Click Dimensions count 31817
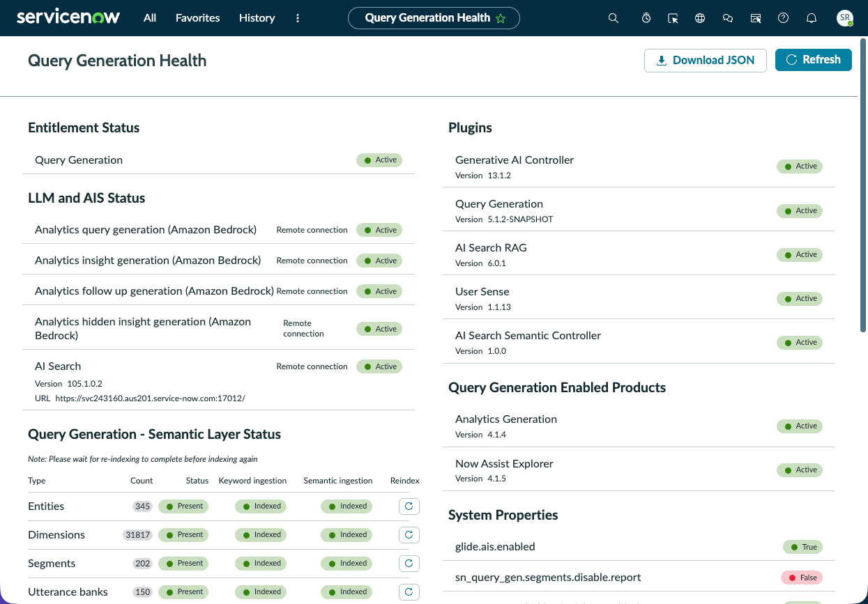 click(138, 535)
